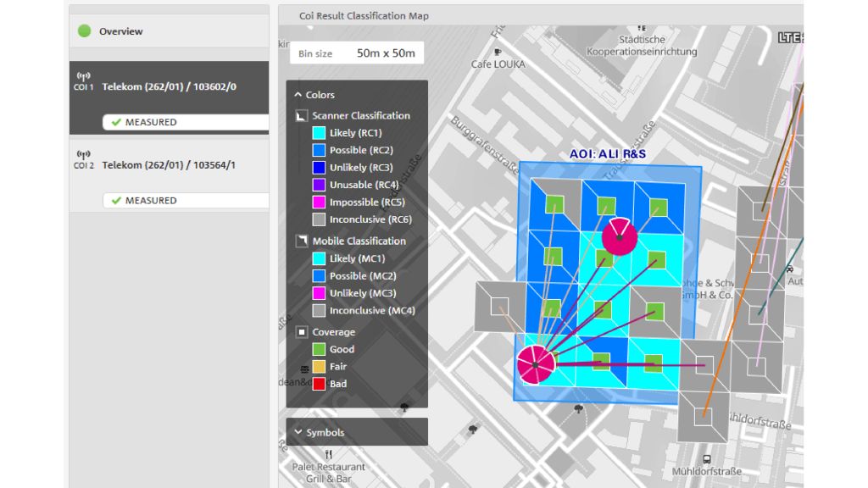Toggle the Coverage layer checkbox
This screenshot has height=488, width=868.
(x=301, y=332)
